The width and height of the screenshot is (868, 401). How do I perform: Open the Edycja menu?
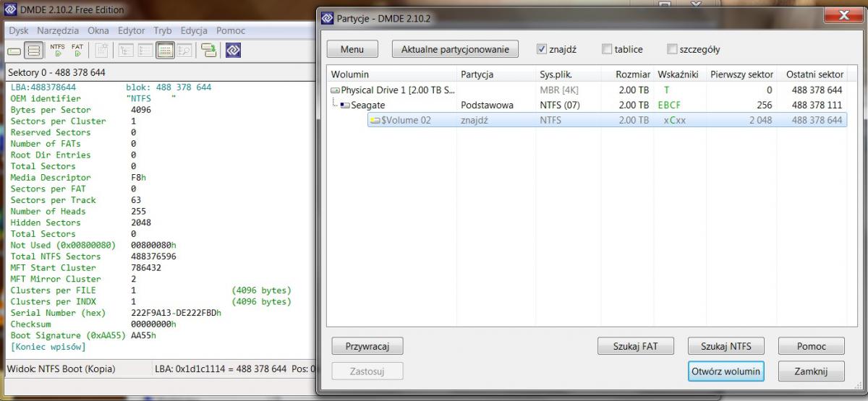point(194,30)
